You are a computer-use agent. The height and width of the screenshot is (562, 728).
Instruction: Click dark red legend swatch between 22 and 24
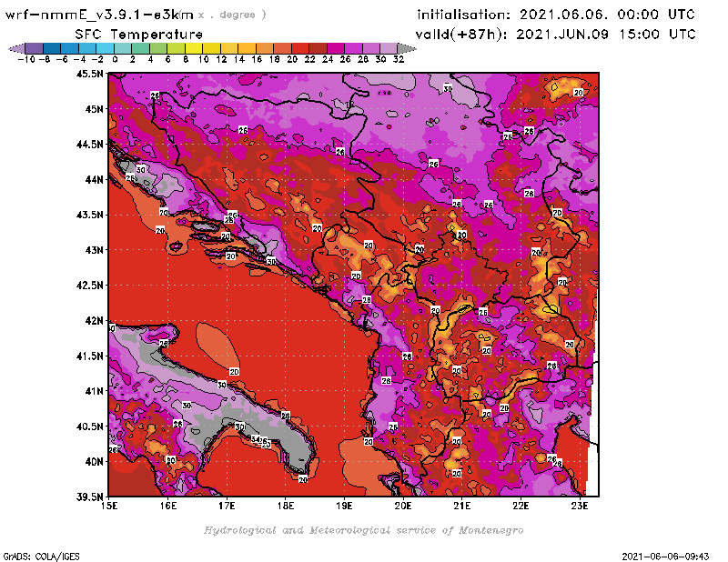point(318,48)
